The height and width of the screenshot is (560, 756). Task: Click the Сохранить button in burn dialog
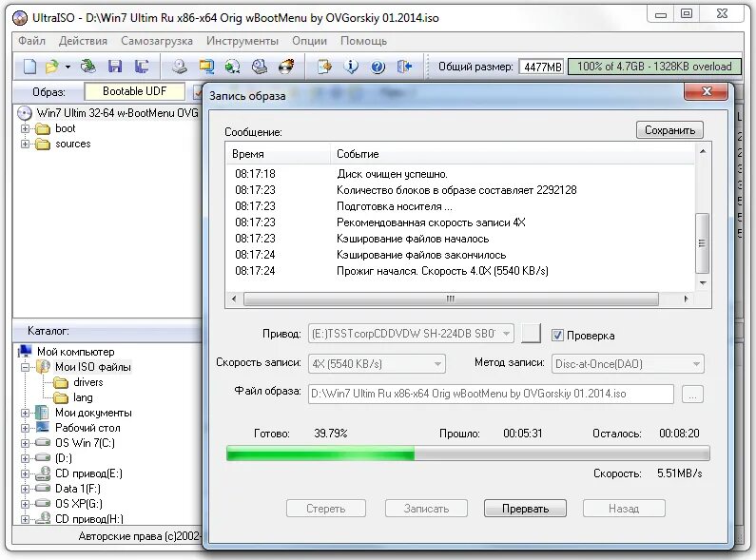[669, 130]
